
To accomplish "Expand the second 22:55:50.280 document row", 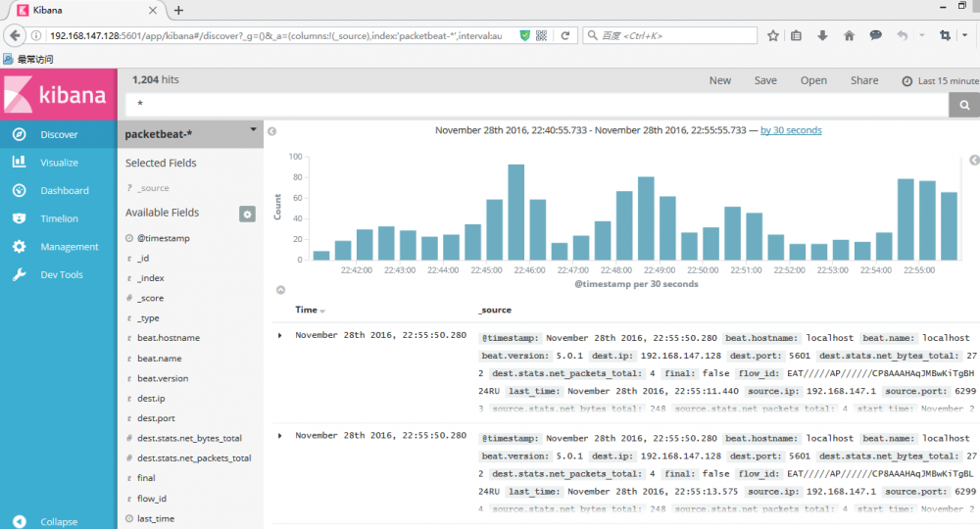I will point(280,435).
